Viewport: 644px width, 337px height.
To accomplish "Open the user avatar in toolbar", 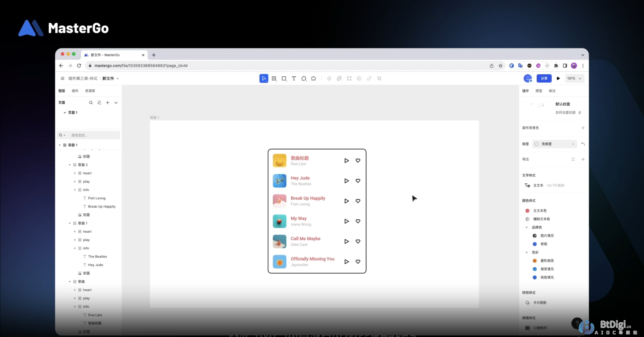I will pyautogui.click(x=528, y=78).
